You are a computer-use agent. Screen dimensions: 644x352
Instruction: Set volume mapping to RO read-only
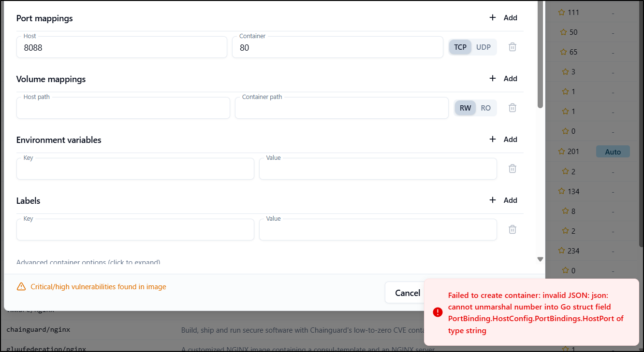pyautogui.click(x=486, y=108)
